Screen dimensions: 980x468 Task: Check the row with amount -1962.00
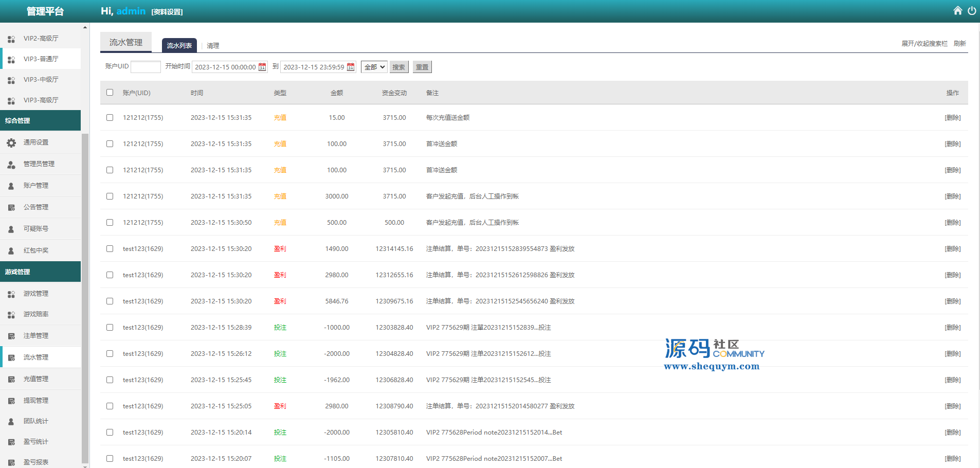(x=110, y=380)
